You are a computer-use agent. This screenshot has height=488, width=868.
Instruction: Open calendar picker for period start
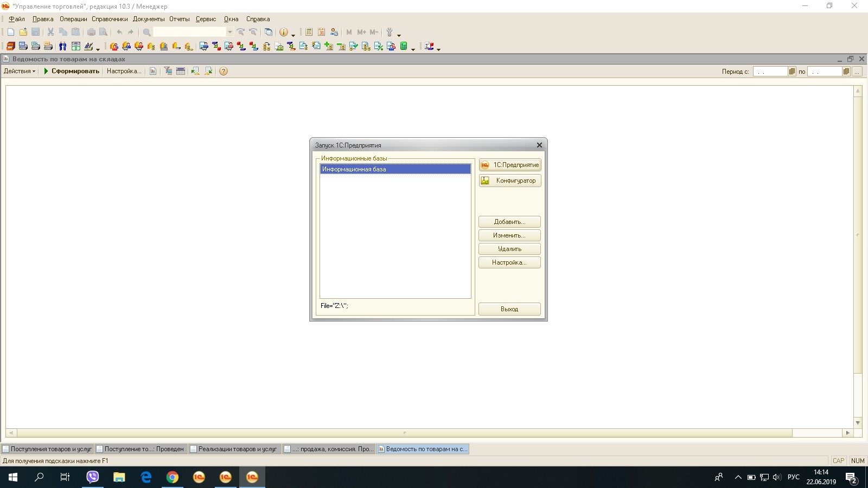[792, 71]
